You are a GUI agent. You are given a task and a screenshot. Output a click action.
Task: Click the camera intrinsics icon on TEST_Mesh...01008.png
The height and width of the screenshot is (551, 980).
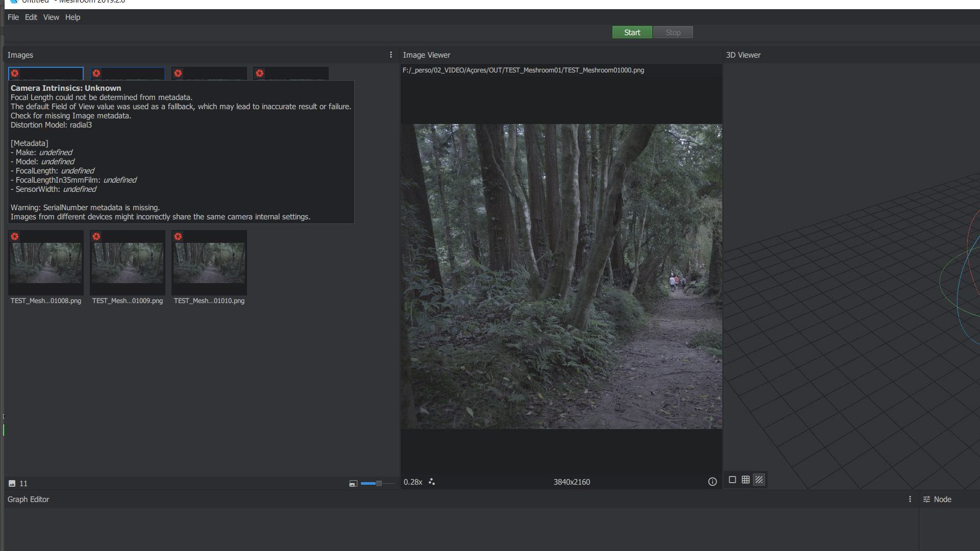click(x=15, y=236)
